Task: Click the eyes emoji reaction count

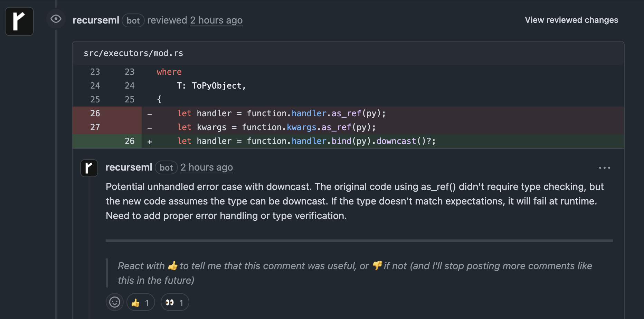Action: [175, 302]
